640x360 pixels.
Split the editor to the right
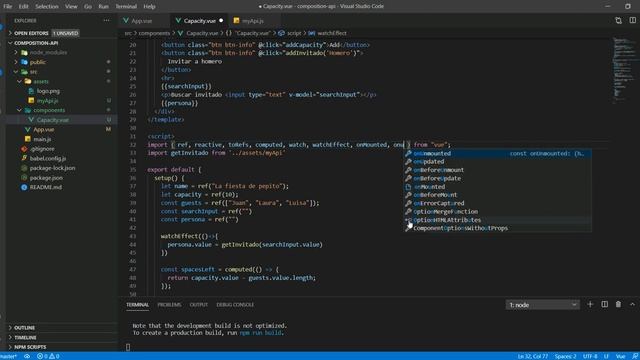632,20
